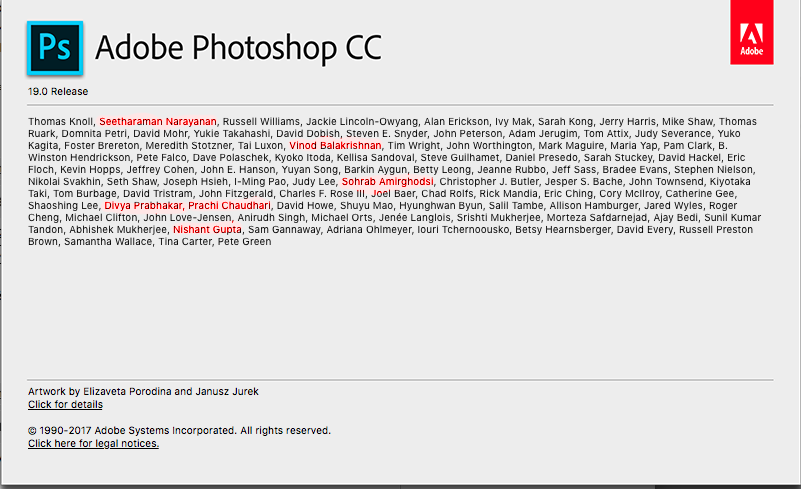Open 'Click here for legal notices' link

93,443
